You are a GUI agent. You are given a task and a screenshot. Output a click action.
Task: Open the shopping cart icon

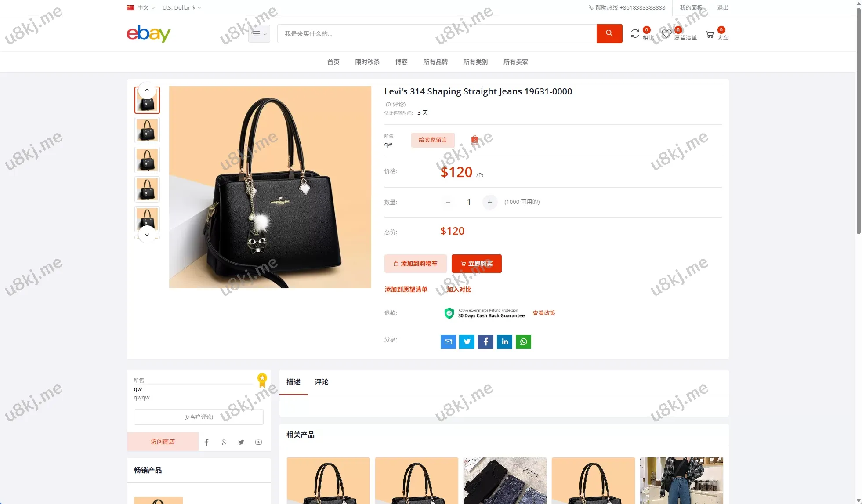point(710,34)
